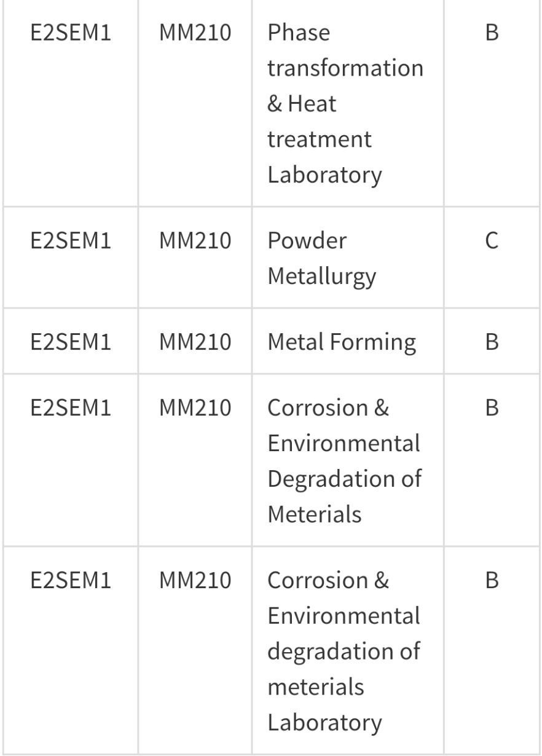
Task: Click MM210 code in Metal Forming row
Action: pos(195,341)
